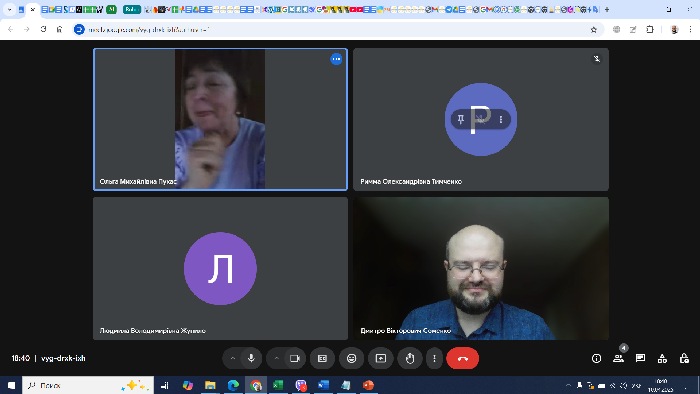Open host controls lock icon
The width and height of the screenshot is (700, 394).
tap(684, 358)
